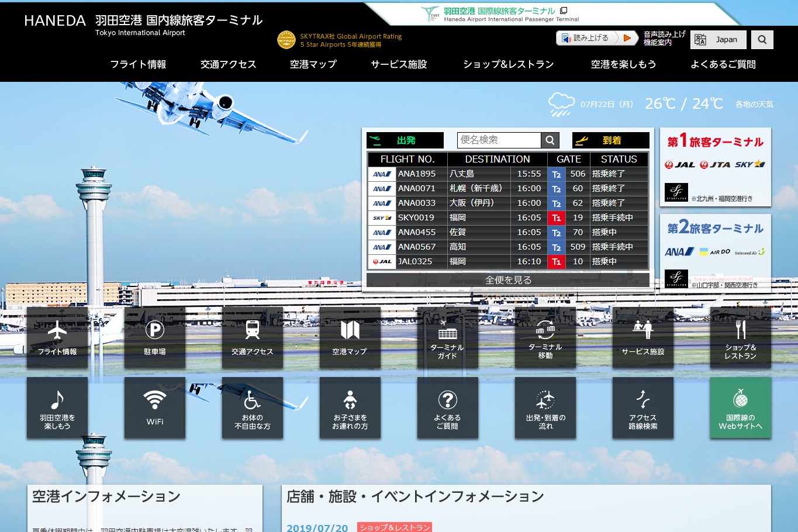The height and width of the screenshot is (532, 798).
Task: Click the DESTINATION column header
Action: pyautogui.click(x=498, y=159)
